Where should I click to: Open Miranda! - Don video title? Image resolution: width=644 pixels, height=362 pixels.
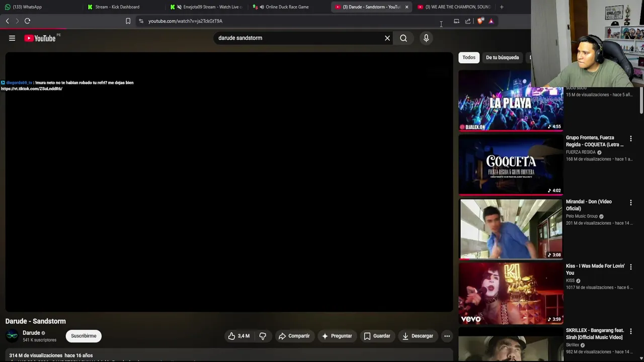(589, 205)
